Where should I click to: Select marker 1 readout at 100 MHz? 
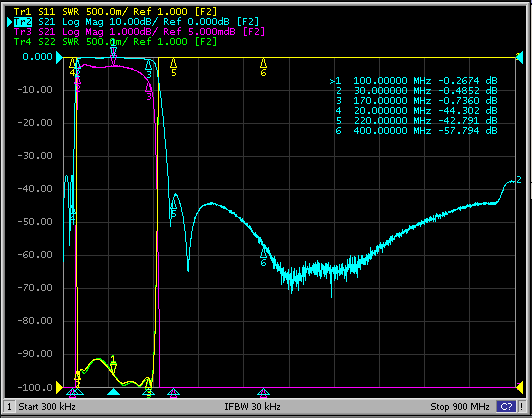tap(414, 81)
